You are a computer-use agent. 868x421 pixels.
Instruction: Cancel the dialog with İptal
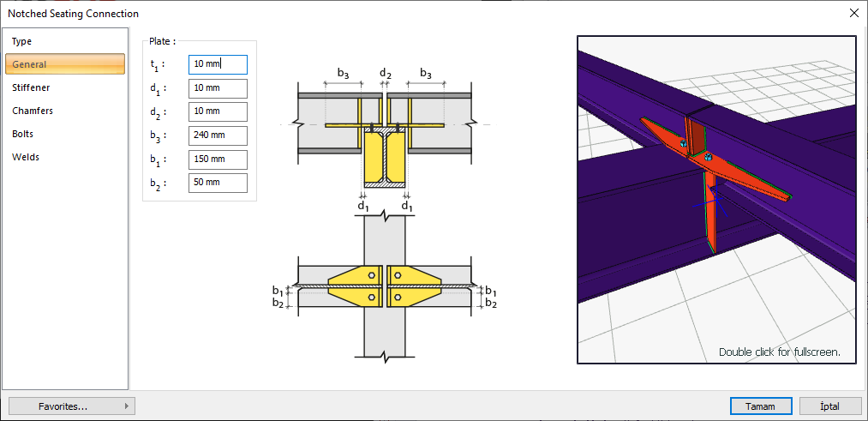[x=830, y=406]
